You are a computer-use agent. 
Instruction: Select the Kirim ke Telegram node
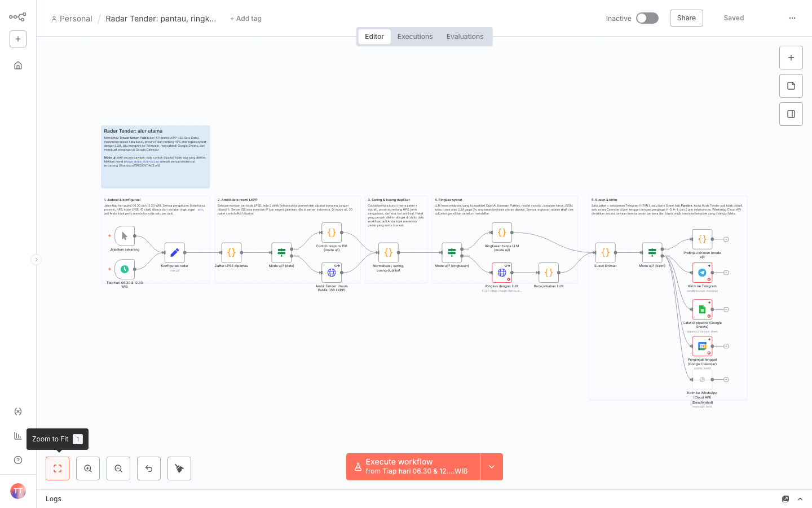(x=702, y=273)
